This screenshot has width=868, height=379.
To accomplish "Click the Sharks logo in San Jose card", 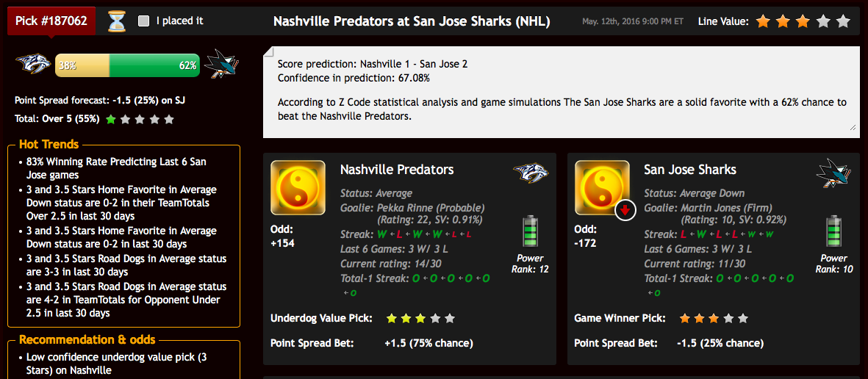I will coord(833,173).
